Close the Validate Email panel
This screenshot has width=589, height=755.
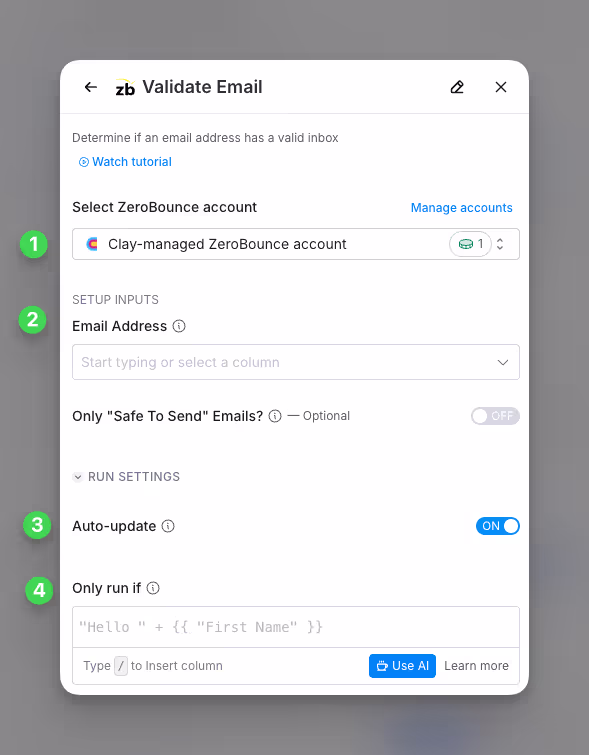tap(501, 87)
